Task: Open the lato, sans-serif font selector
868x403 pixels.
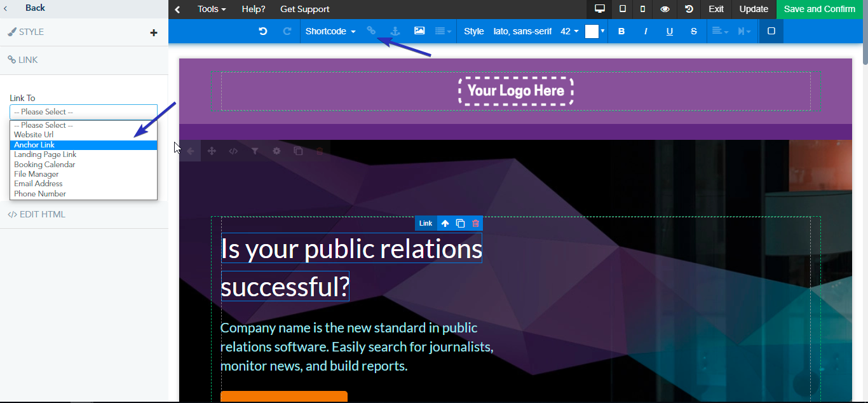Action: click(x=522, y=31)
